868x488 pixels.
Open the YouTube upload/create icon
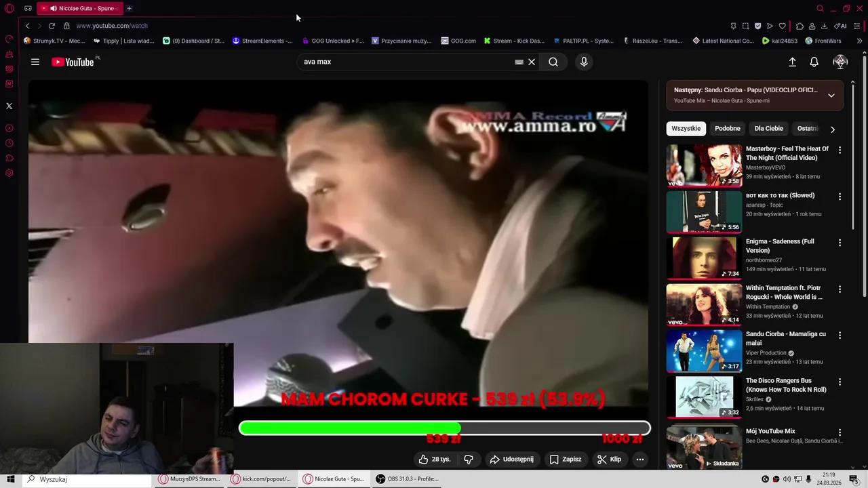(x=792, y=62)
